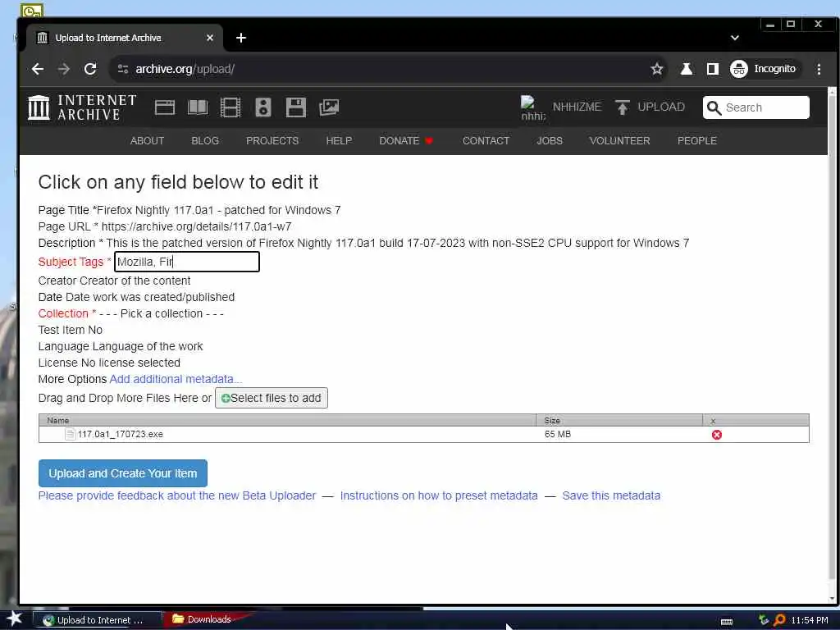Open the Web archive icon
This screenshot has width=840, height=630.
tap(164, 107)
